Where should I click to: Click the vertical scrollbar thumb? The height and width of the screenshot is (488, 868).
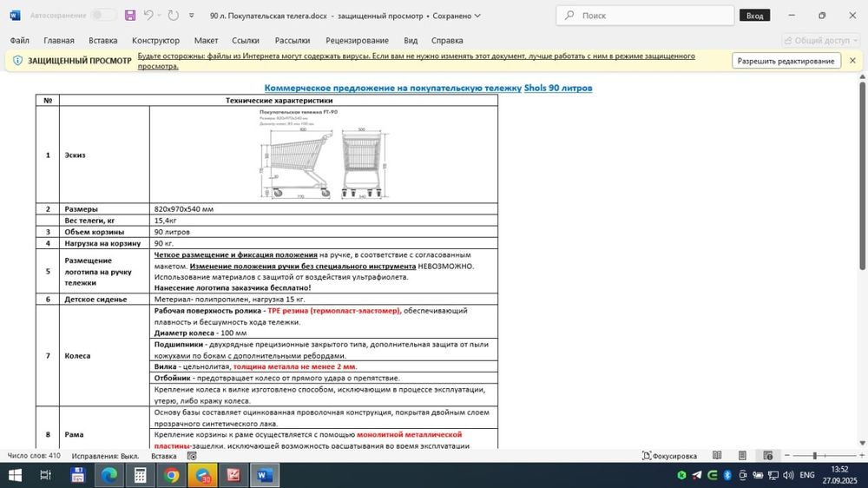(862, 175)
